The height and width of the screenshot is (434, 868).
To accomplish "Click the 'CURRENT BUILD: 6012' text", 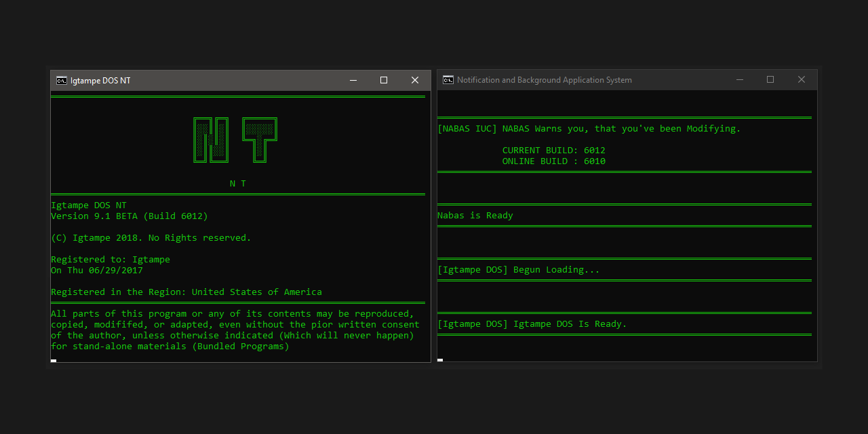I will [x=553, y=150].
